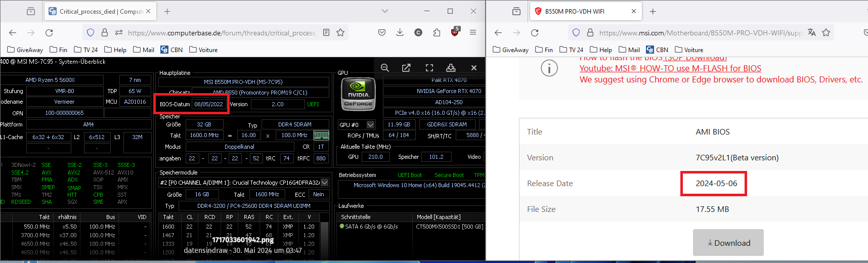
Task: Go back in the computerbase window
Action: coord(13,32)
